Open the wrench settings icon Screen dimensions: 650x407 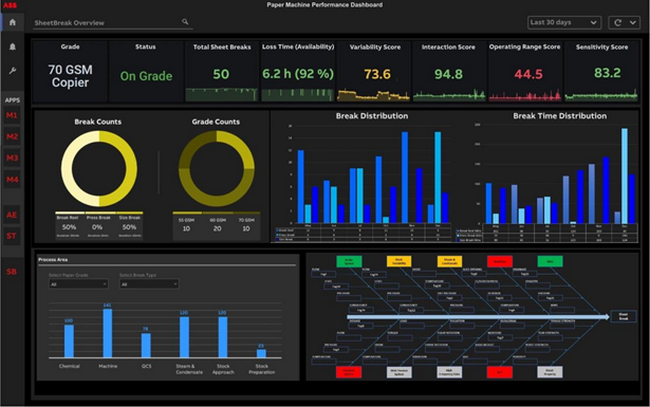(12, 70)
